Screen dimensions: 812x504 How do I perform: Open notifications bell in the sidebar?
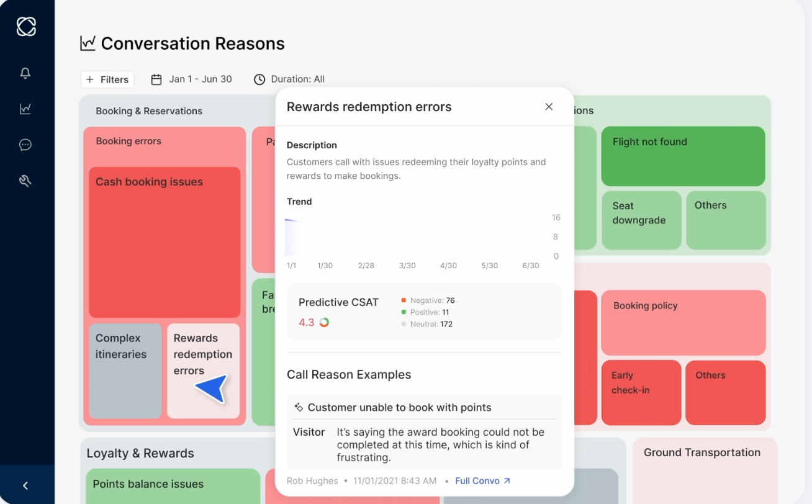point(25,73)
